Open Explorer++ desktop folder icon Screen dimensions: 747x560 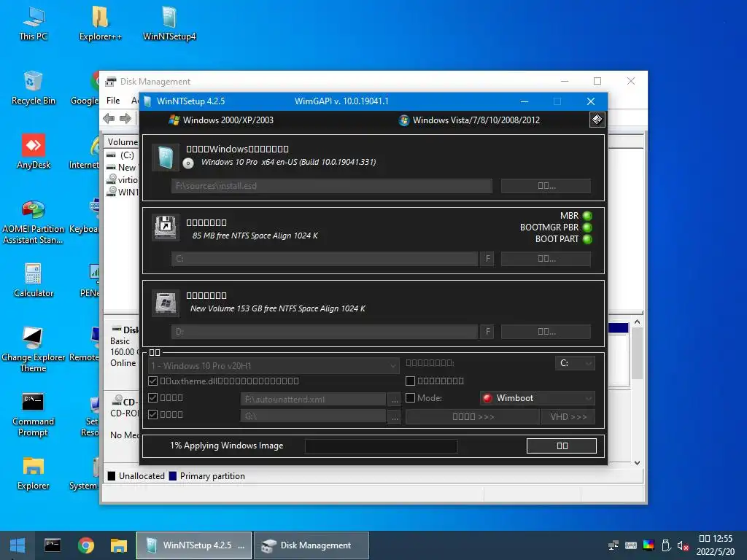pyautogui.click(x=100, y=23)
